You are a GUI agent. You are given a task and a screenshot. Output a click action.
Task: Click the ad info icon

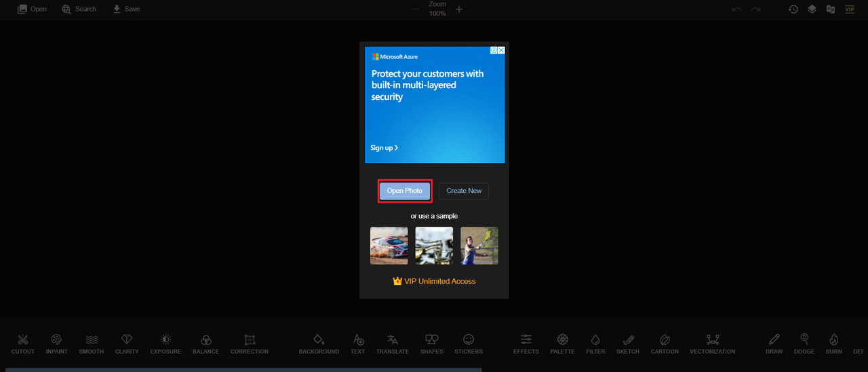[x=494, y=50]
